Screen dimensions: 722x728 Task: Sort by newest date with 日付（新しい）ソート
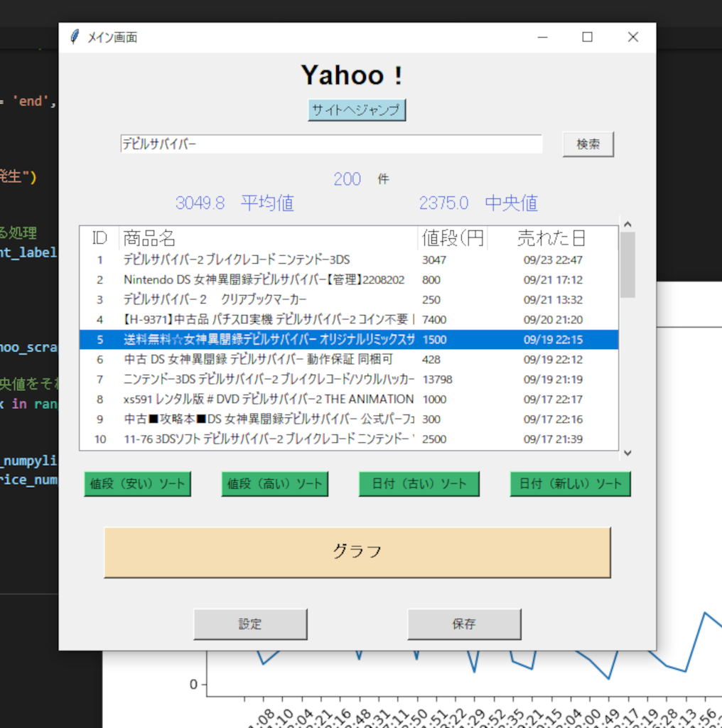[570, 483]
